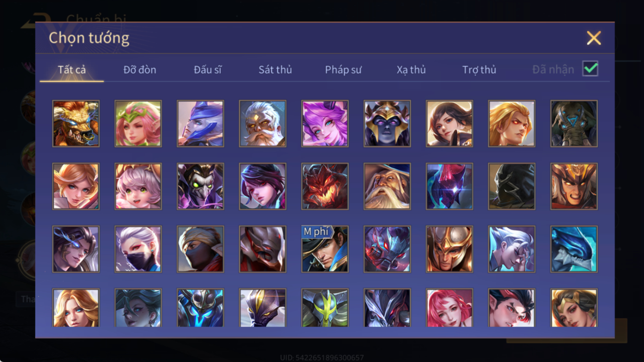Choose the hero portrait marked M phí
This screenshot has height=362, width=644.
click(325, 249)
